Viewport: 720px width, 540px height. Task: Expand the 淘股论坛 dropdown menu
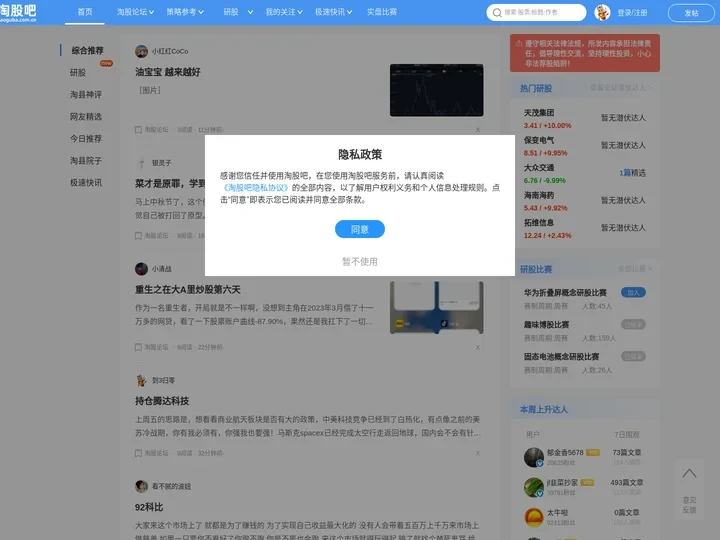point(135,12)
